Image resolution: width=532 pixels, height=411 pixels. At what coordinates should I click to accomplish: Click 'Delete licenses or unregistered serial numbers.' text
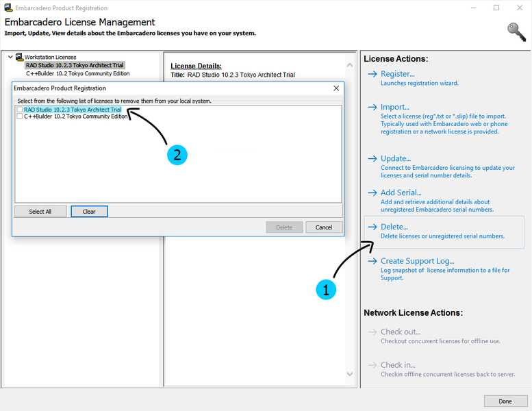tap(442, 236)
